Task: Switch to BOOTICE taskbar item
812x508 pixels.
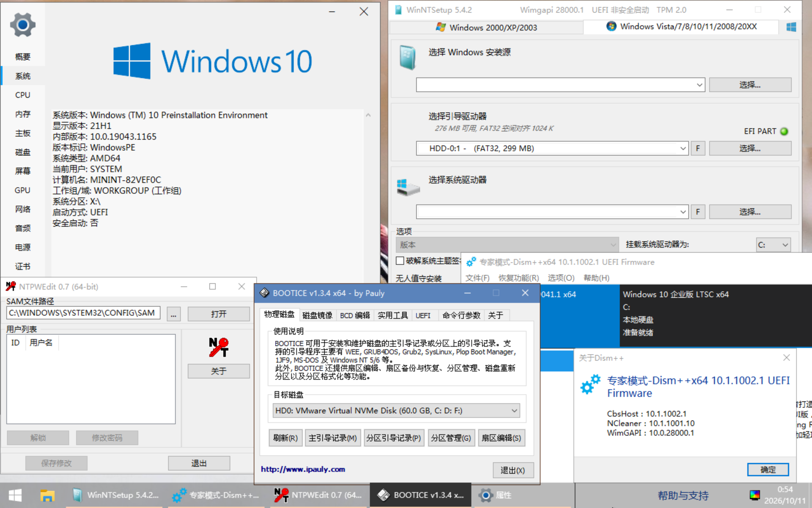Action: (x=420, y=495)
